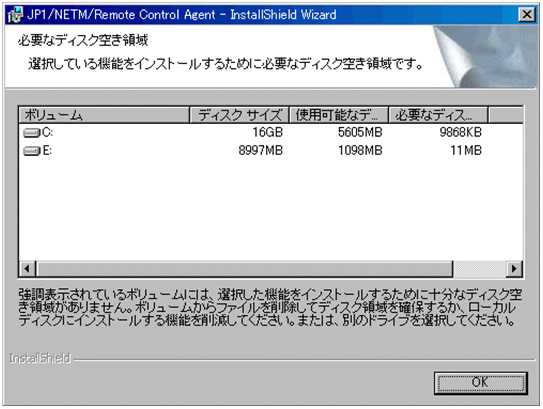Click the OK button
543x409 pixels.
click(x=481, y=383)
